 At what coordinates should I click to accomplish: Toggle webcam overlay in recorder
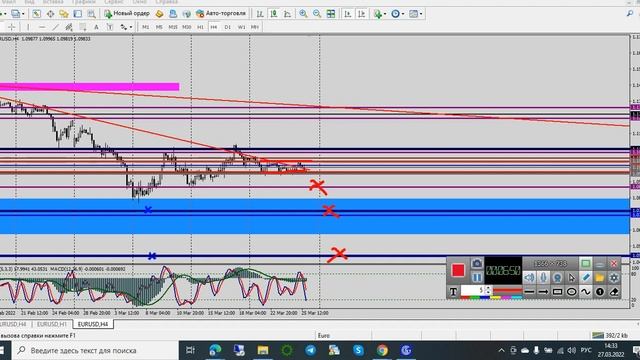(557, 278)
